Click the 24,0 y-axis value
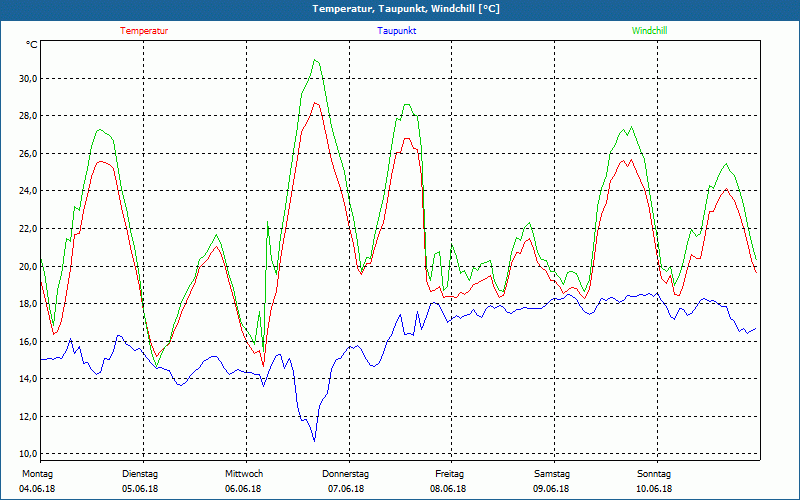The width and height of the screenshot is (800, 500). pos(29,191)
